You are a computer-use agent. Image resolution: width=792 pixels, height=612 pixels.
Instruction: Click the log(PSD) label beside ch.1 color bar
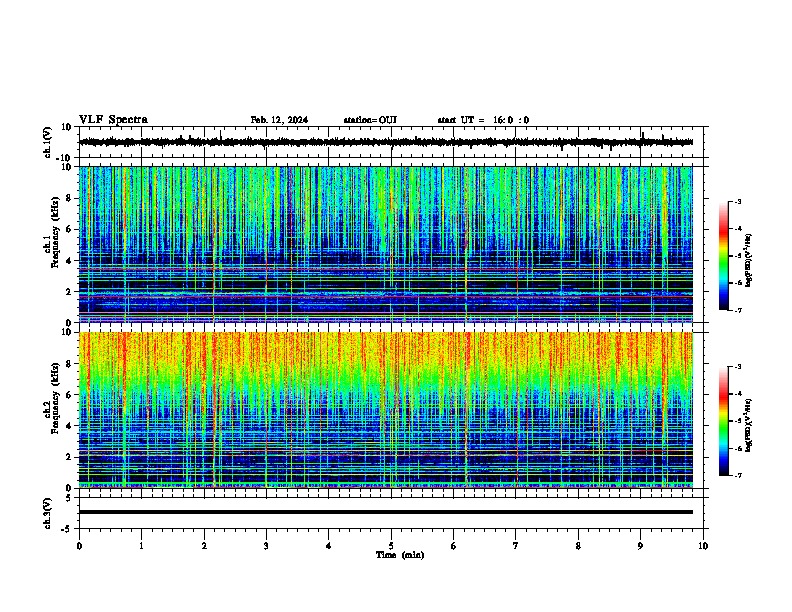[x=748, y=260]
